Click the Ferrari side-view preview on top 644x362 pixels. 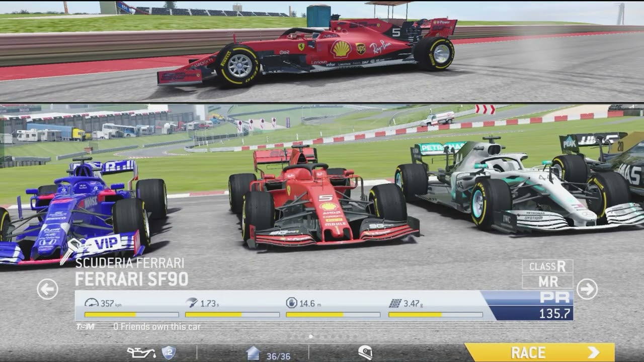click(x=307, y=52)
